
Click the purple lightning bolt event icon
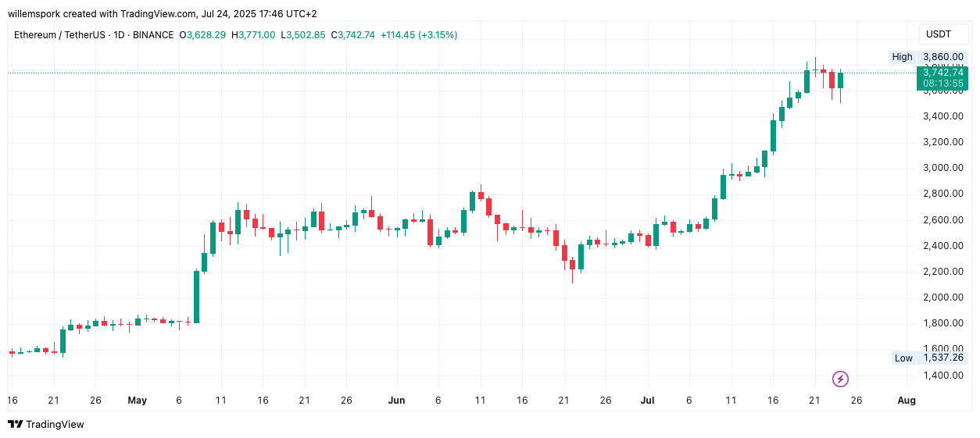click(840, 379)
